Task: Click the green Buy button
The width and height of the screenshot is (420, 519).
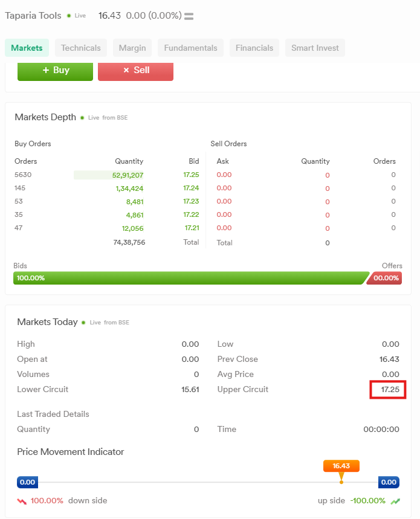Action: [x=55, y=71]
